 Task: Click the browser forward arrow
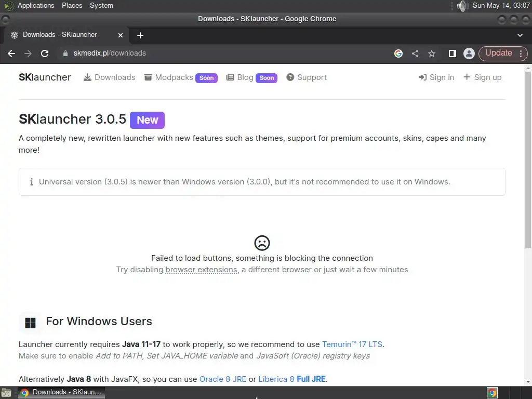point(28,54)
